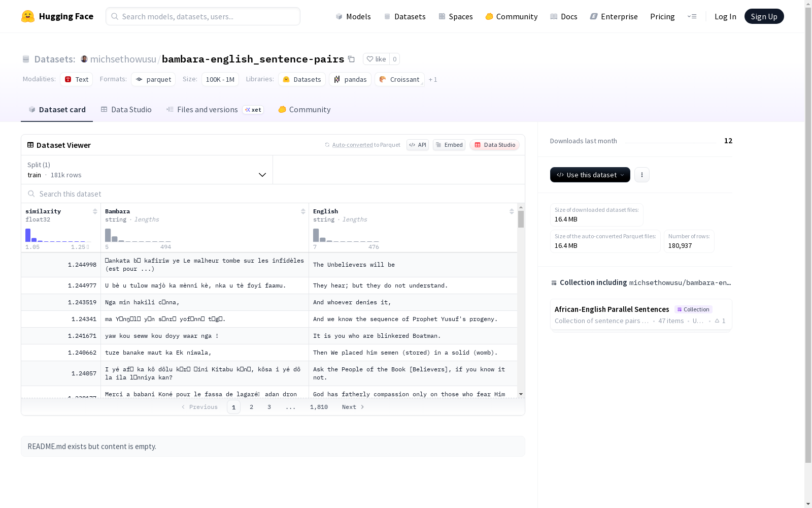Click Next page button
The image size is (812, 508).
click(x=353, y=407)
